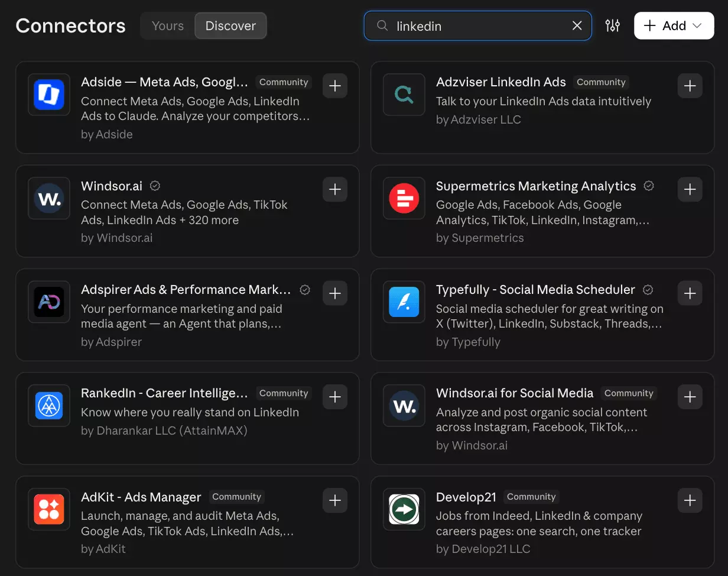Click plus button on Windsor.ai card

(x=335, y=189)
